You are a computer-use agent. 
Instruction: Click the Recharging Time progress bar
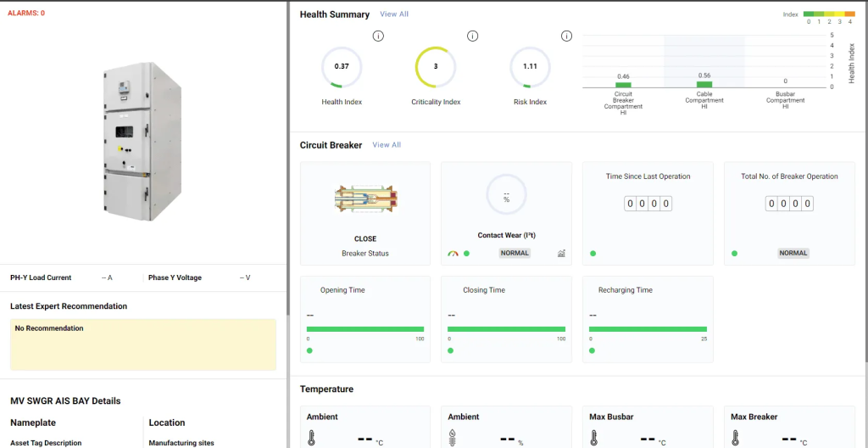click(648, 329)
